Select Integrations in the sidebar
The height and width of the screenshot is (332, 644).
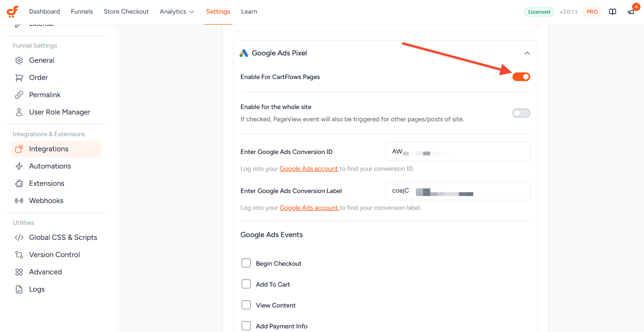coord(56,149)
